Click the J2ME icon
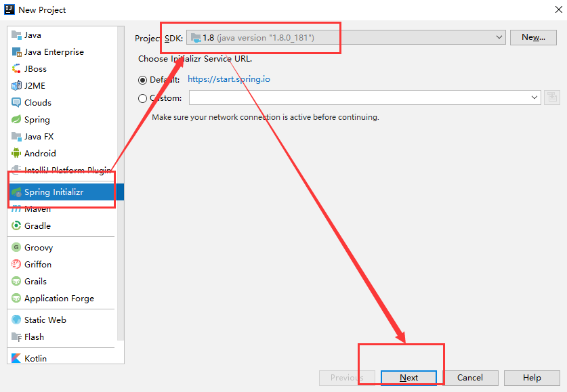The height and width of the screenshot is (392, 567). tap(16, 85)
